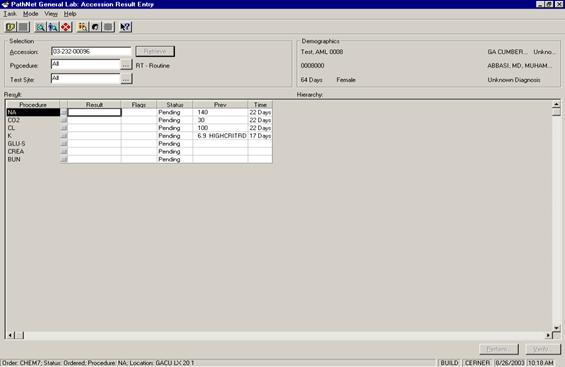Open the Test Site ellipsis lookup button
Screen dimensions: 565x367
coord(126,79)
